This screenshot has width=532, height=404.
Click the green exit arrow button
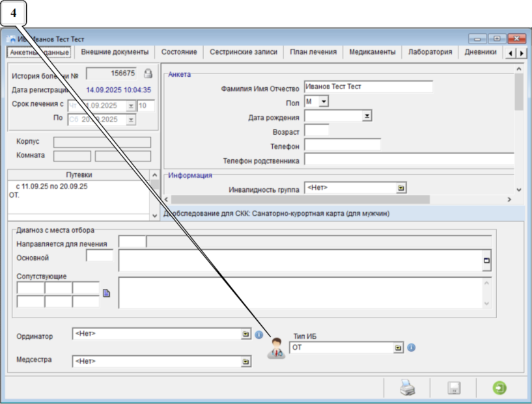499,388
